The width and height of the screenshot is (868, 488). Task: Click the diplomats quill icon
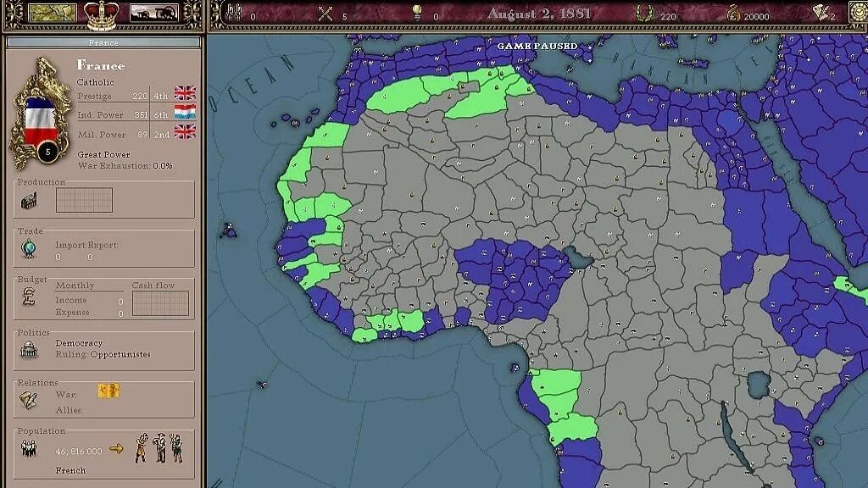820,12
